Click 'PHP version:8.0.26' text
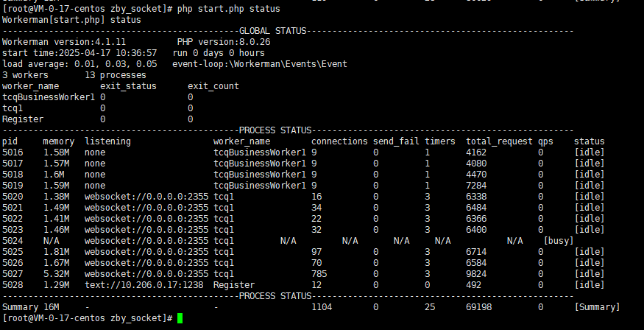 click(x=224, y=42)
